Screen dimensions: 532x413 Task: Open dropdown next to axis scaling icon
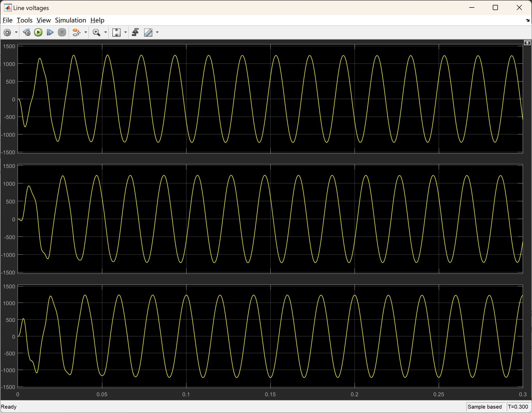coord(126,33)
